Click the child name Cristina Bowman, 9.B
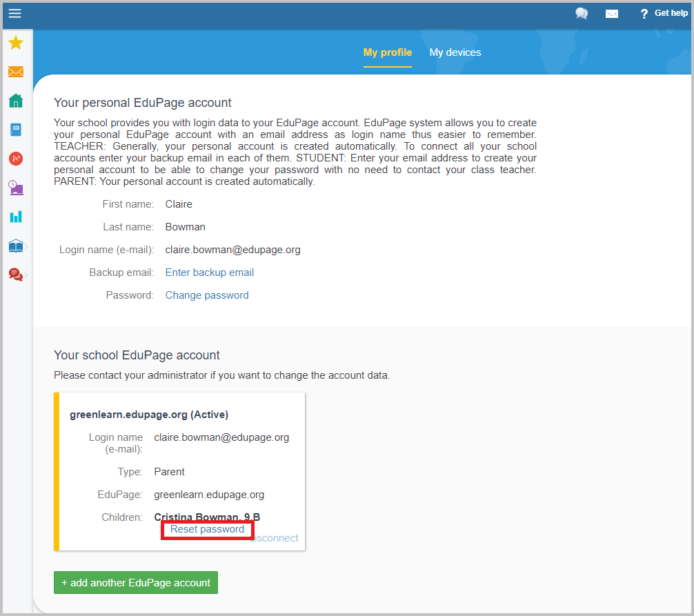Viewport: 694px width, 616px height. coord(207,517)
